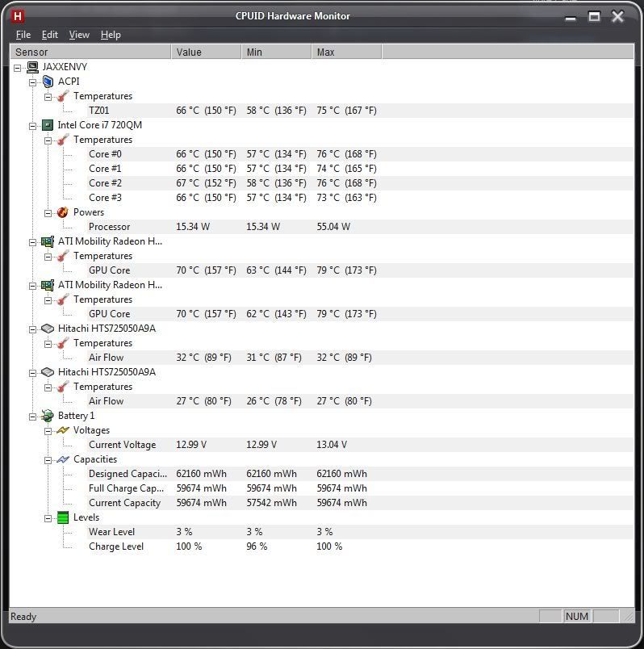Minimize the Hardware Monitor window
This screenshot has height=649, width=644.
571,18
